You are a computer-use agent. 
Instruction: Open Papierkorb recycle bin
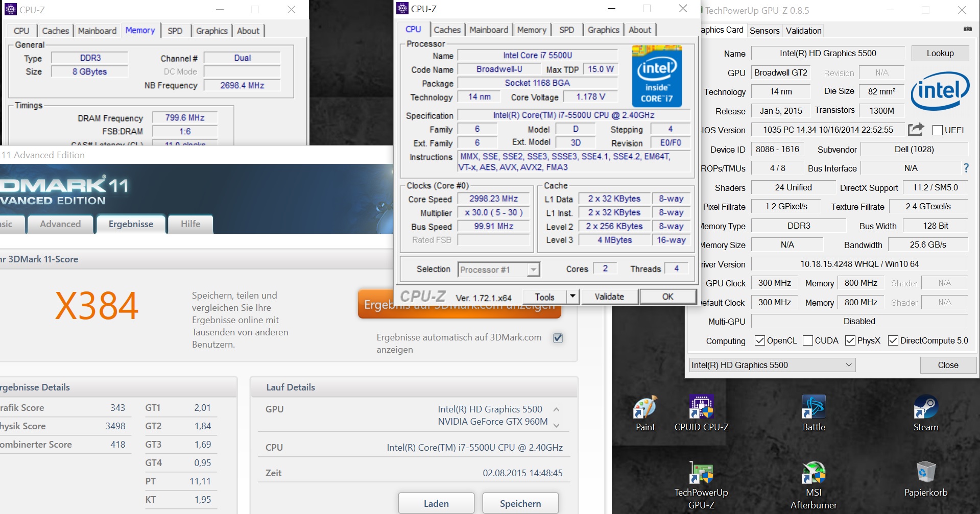pos(925,479)
